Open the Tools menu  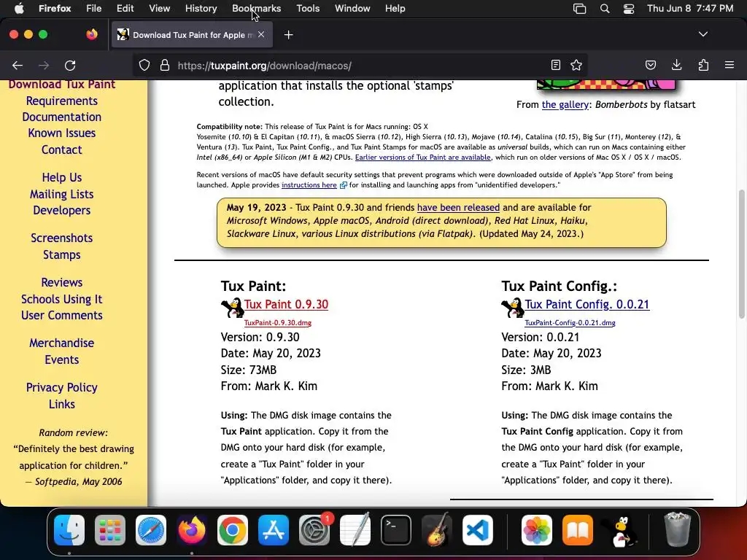(308, 8)
